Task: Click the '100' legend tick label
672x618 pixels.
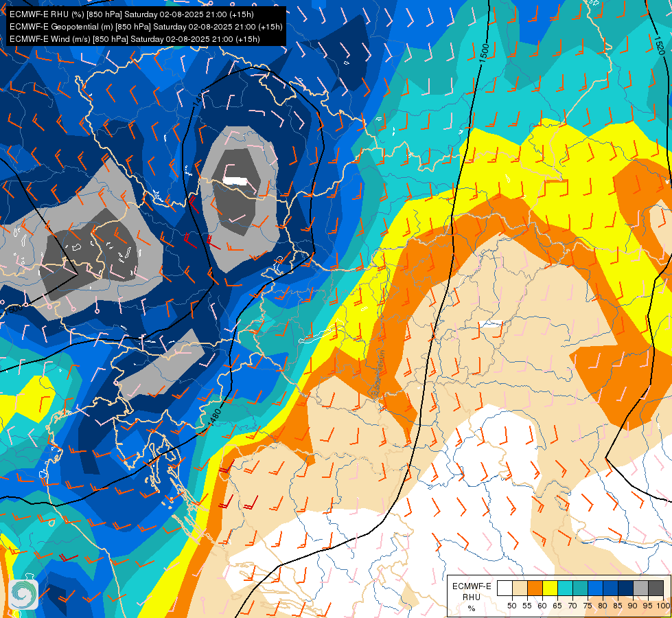Action: [x=663, y=606]
